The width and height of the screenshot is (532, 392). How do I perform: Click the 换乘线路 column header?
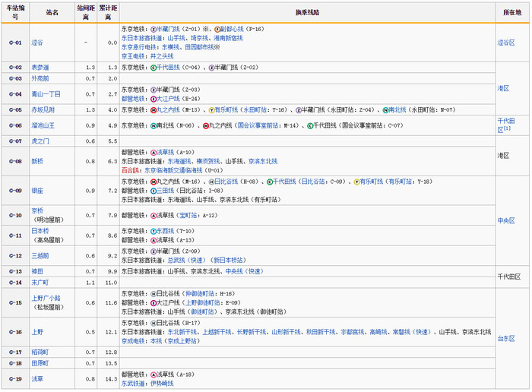(x=307, y=13)
